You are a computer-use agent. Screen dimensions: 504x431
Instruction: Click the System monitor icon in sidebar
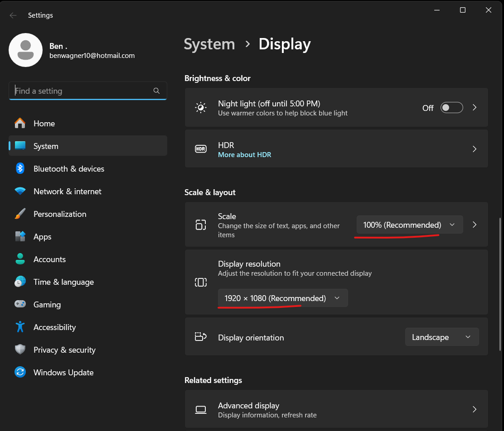click(x=20, y=146)
